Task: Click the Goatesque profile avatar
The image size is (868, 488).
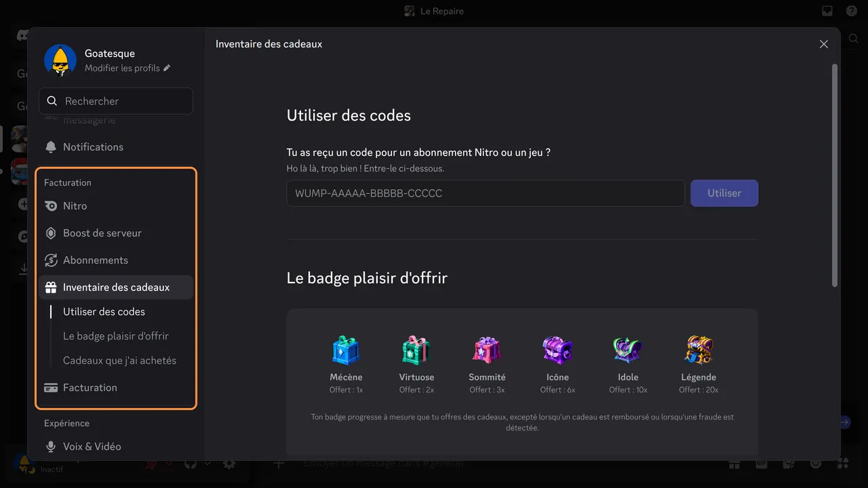Action: (60, 60)
